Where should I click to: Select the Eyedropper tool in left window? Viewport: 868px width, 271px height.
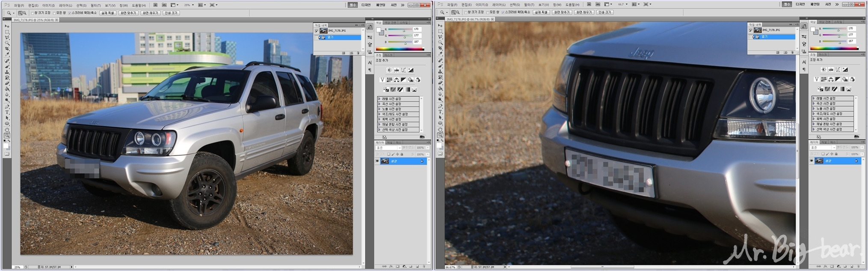point(7,54)
